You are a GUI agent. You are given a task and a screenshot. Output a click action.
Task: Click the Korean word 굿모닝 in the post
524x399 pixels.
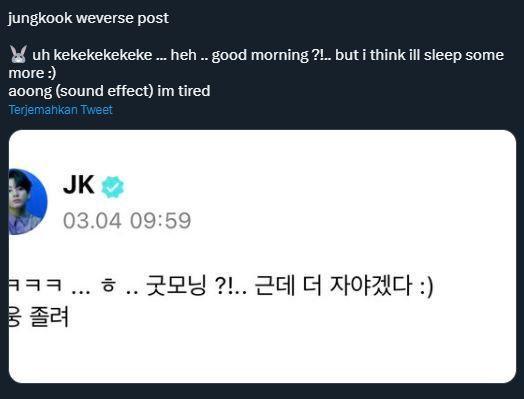click(176, 286)
